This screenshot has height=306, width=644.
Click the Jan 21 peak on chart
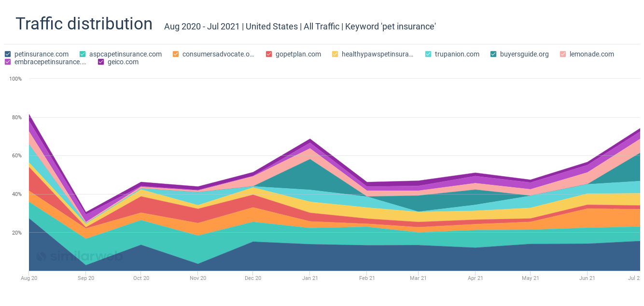(310, 139)
